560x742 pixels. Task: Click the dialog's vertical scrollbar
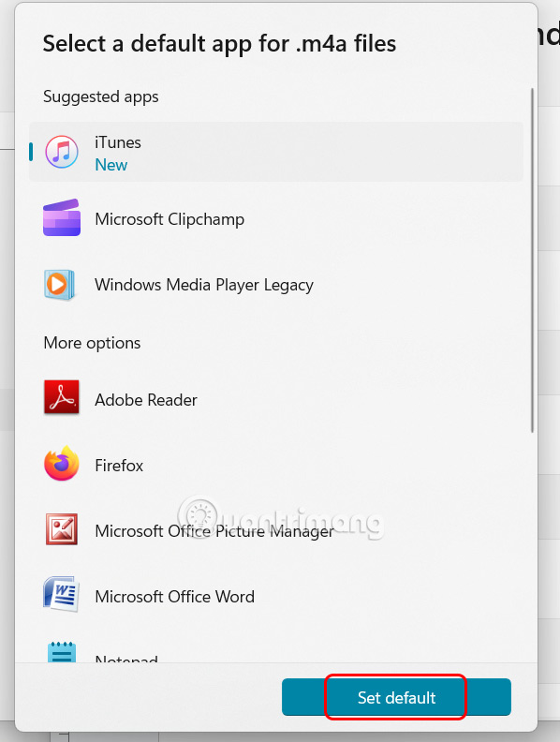(532, 260)
